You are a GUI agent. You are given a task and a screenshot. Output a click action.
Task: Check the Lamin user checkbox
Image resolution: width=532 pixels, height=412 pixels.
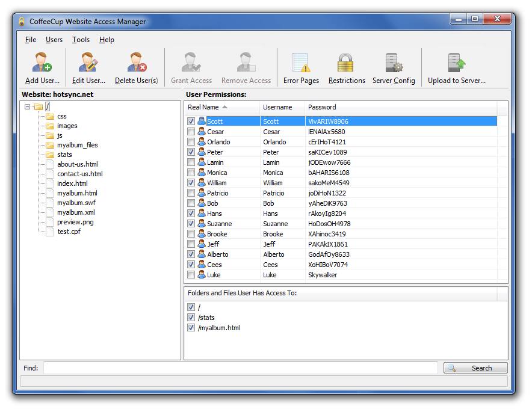191,162
